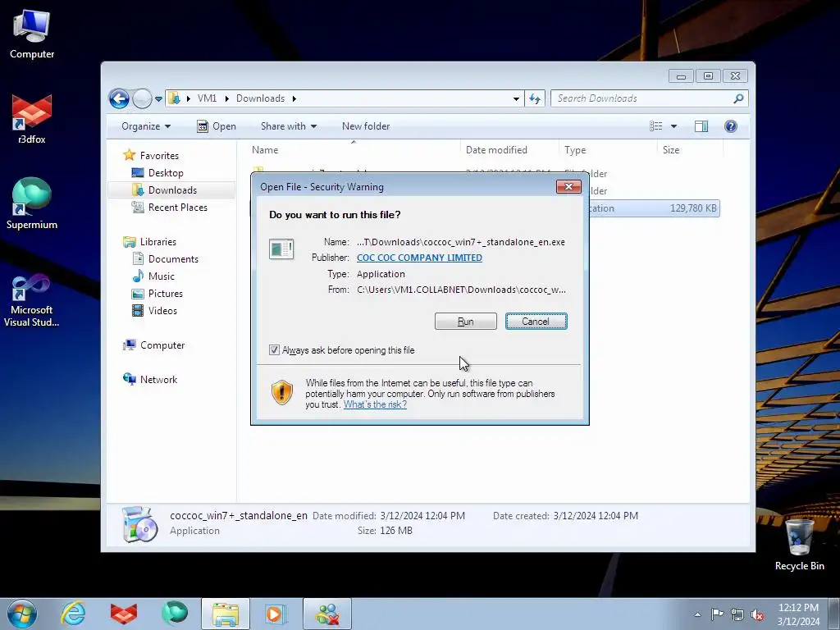Click the Windows Start orb
This screenshot has width=840, height=630.
tap(22, 614)
